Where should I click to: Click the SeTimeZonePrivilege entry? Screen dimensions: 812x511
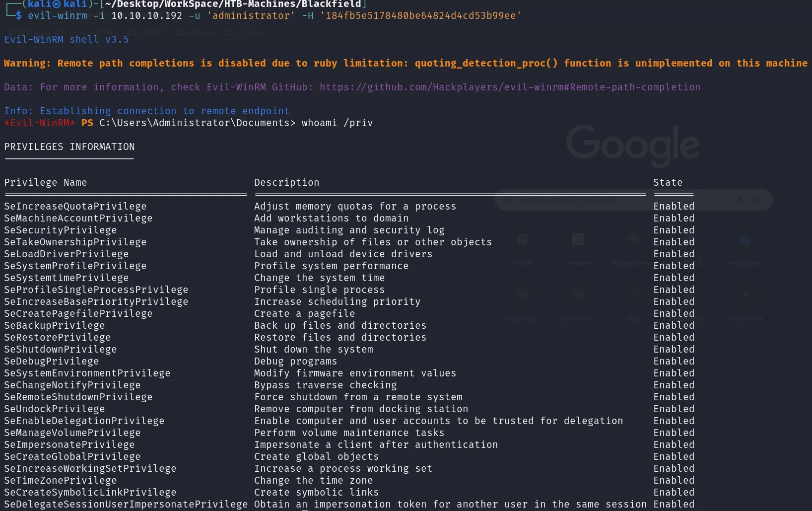(x=61, y=481)
